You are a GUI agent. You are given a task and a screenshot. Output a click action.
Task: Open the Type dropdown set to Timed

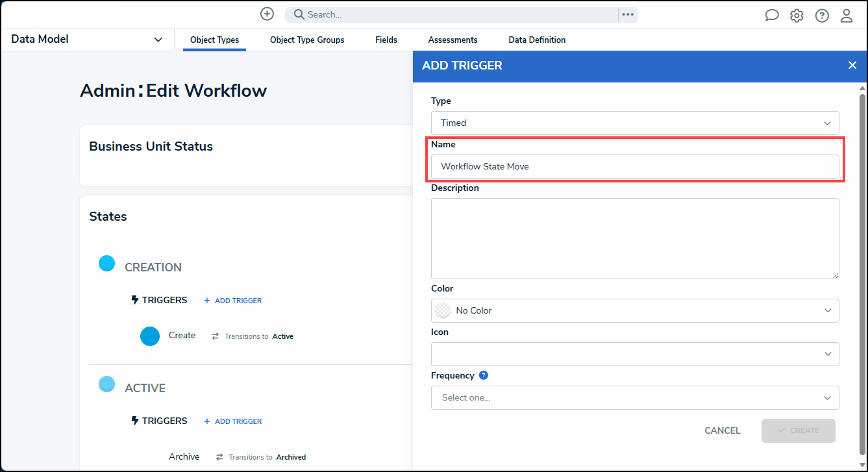(635, 123)
